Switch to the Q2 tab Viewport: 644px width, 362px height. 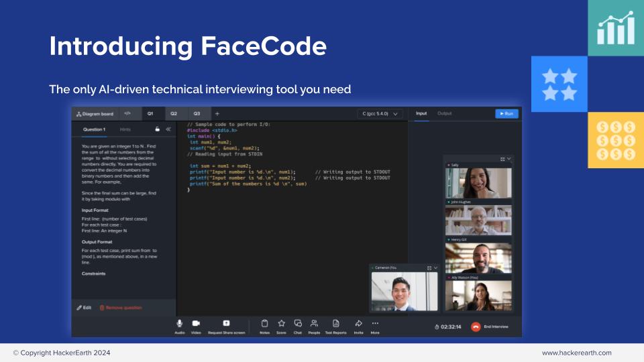[x=174, y=114]
